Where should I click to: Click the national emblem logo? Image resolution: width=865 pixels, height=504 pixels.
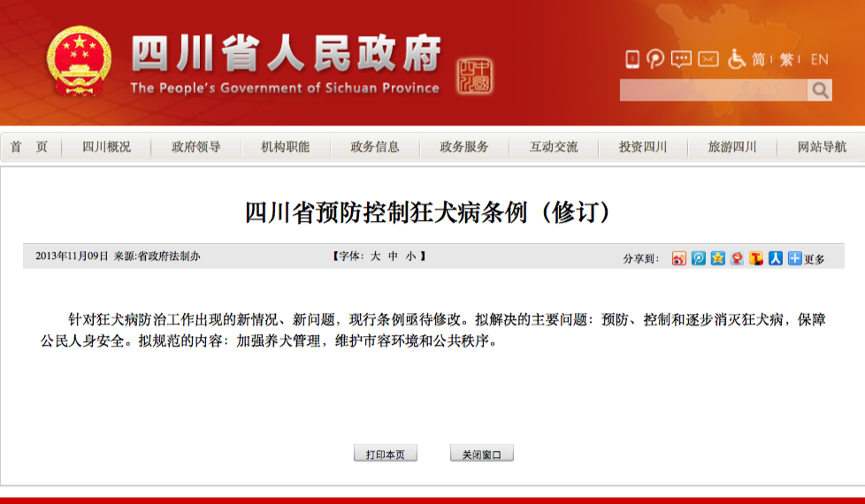coord(79,60)
